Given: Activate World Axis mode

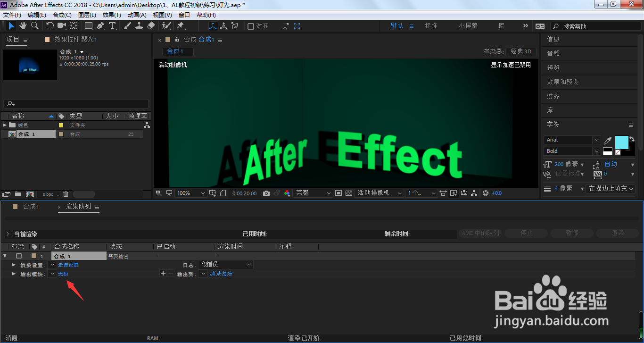Looking at the screenshot, I should point(223,26).
